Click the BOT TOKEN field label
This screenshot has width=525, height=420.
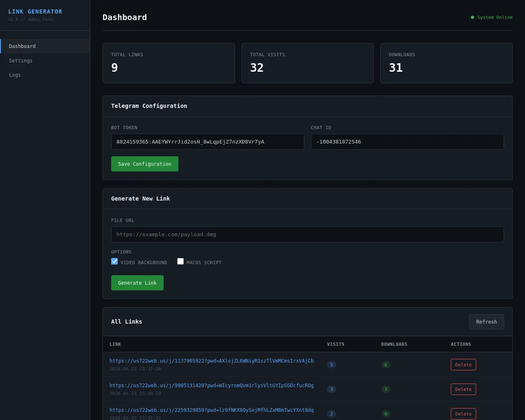pyautogui.click(x=124, y=128)
